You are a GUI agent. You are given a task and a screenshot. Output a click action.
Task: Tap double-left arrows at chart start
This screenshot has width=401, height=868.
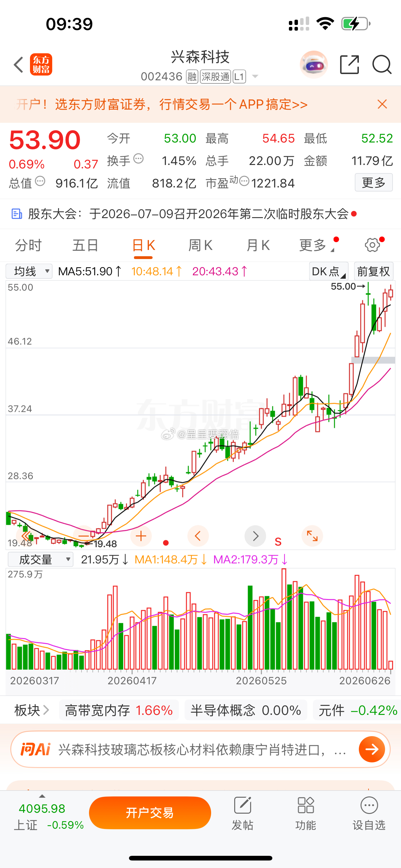(26, 536)
